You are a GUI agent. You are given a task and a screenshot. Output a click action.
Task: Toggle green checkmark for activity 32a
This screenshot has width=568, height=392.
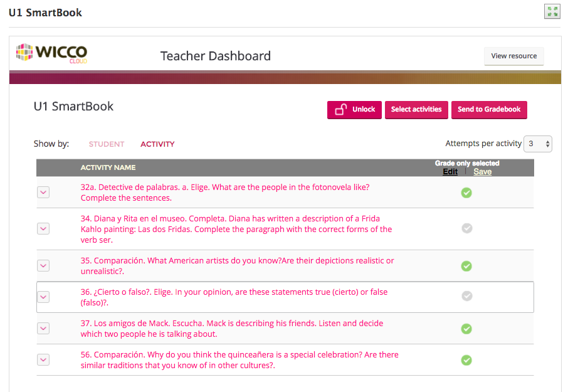[466, 193]
